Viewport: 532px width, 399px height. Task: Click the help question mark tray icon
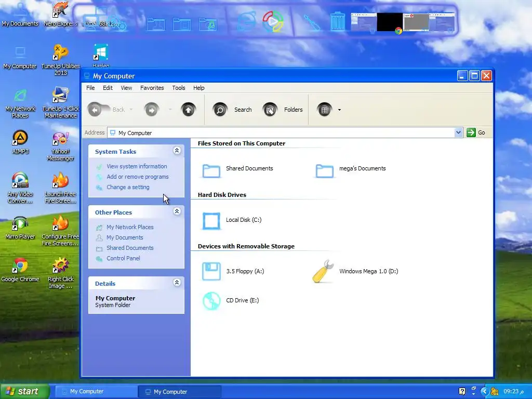462,391
